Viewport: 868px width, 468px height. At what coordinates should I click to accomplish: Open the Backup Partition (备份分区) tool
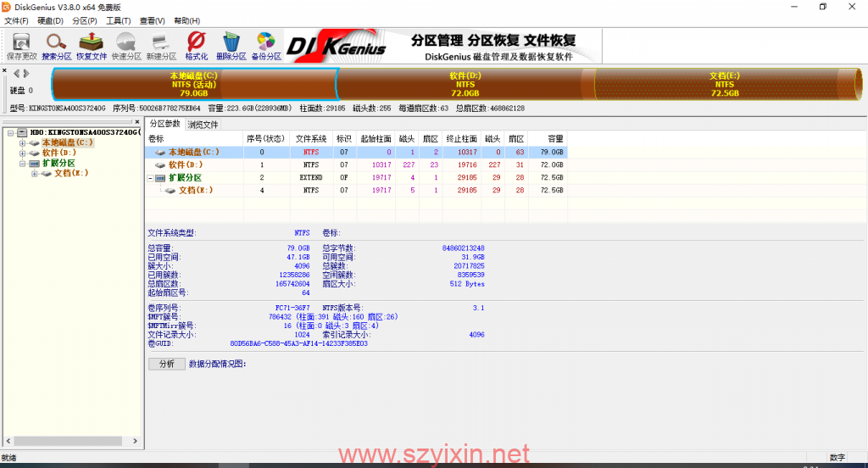[266, 46]
